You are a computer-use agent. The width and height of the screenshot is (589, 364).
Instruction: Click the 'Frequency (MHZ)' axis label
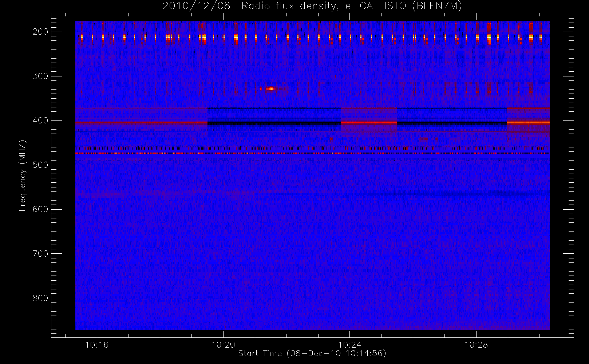coord(23,175)
